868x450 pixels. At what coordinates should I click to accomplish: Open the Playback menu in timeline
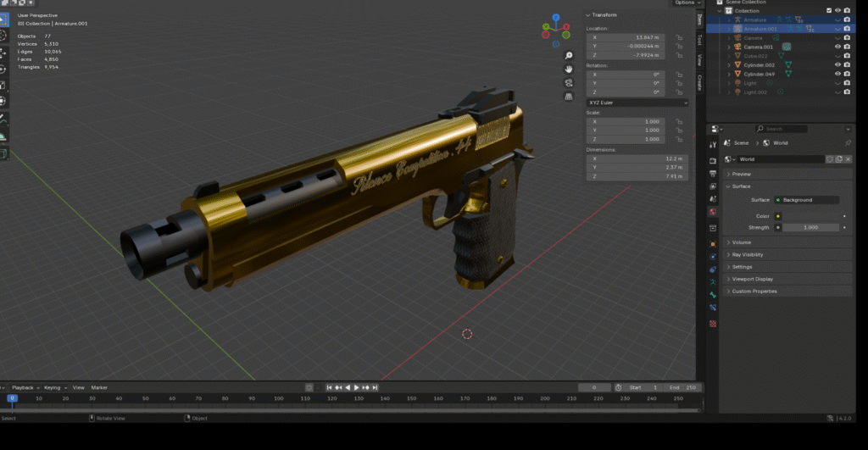tap(24, 387)
